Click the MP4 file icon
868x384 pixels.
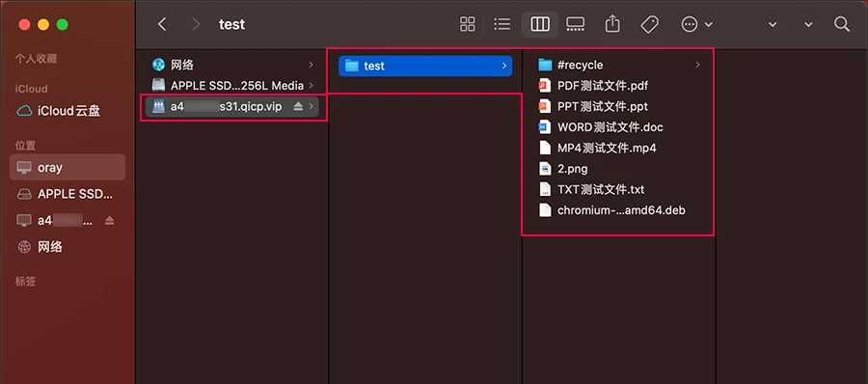(545, 148)
